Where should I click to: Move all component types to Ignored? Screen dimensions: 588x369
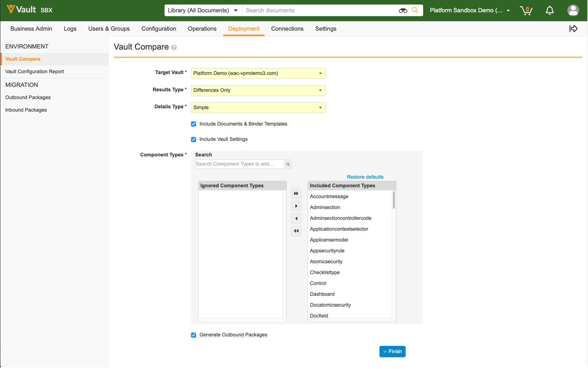[x=296, y=231]
